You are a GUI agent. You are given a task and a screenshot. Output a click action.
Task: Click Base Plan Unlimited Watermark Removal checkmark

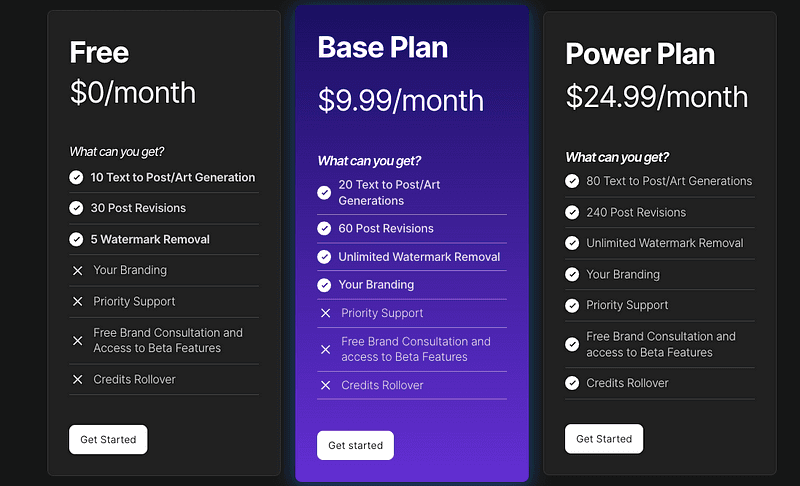324,257
